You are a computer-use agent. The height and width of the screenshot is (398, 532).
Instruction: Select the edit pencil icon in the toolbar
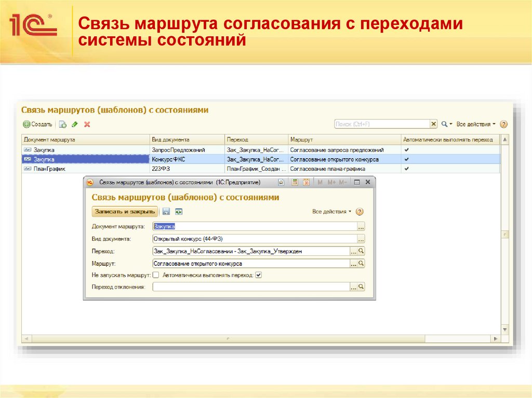coord(75,124)
